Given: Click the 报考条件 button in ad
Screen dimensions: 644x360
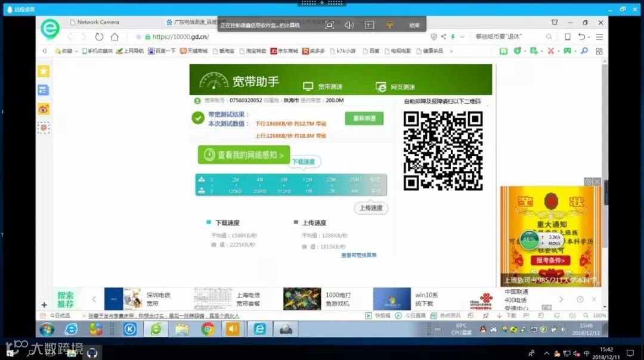Looking at the screenshot, I should tap(550, 260).
